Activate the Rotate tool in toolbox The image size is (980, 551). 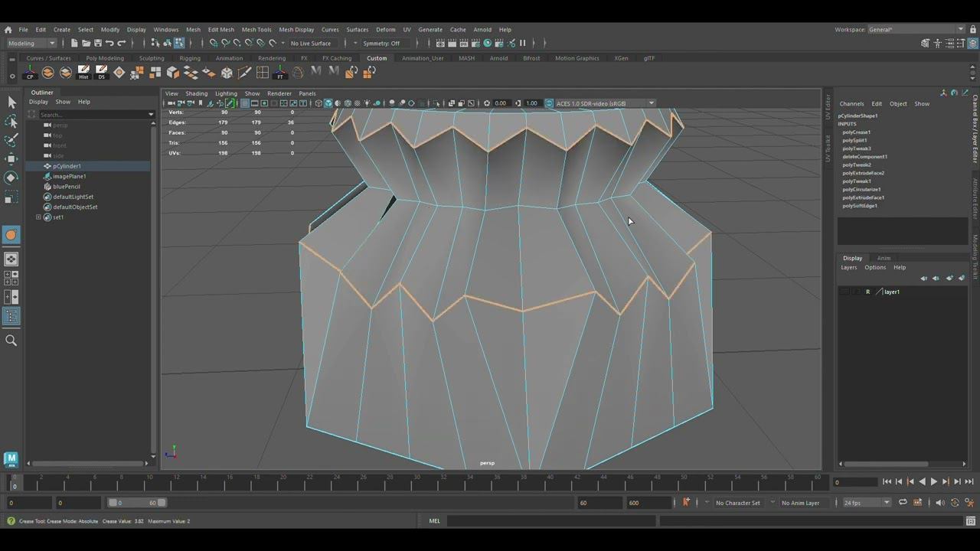(x=11, y=178)
